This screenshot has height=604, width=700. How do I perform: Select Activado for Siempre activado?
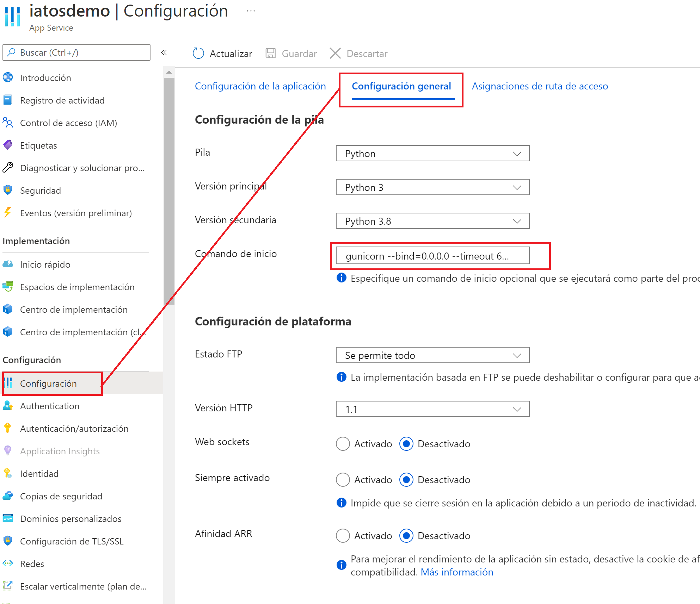[343, 480]
